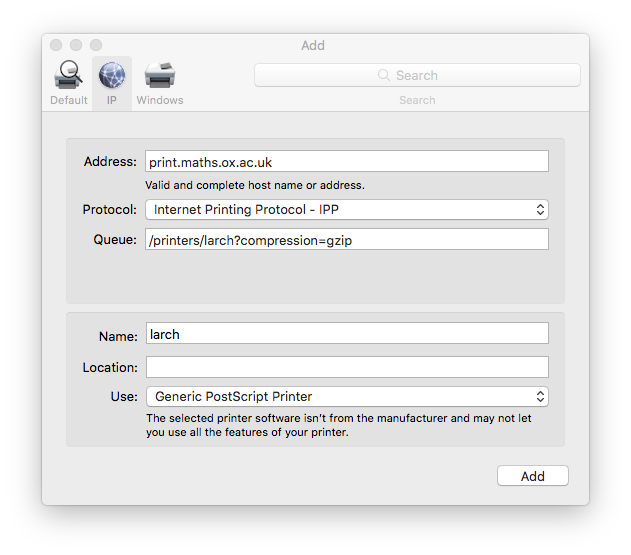Click the magnifying glass in the search box
The height and width of the screenshot is (555, 631).
click(384, 75)
